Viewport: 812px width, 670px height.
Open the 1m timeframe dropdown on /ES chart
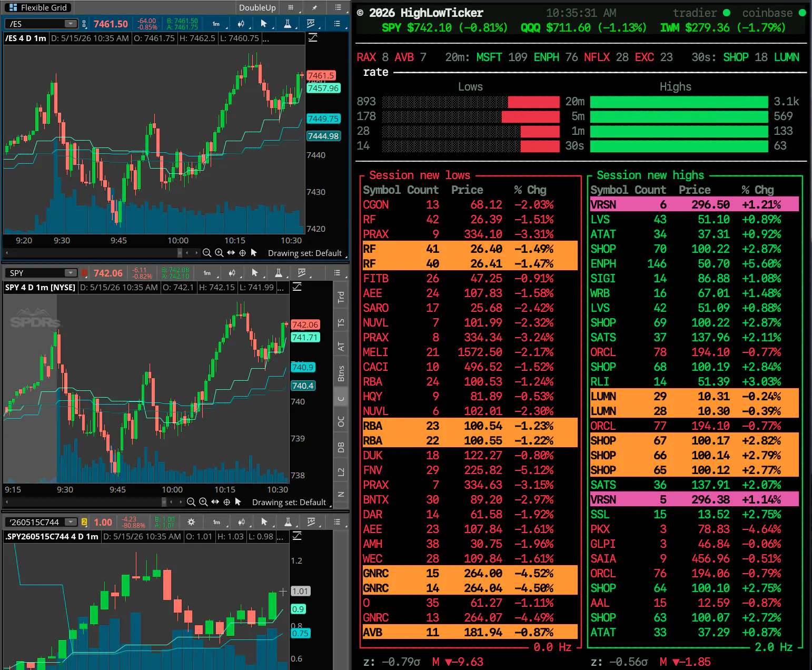click(217, 24)
